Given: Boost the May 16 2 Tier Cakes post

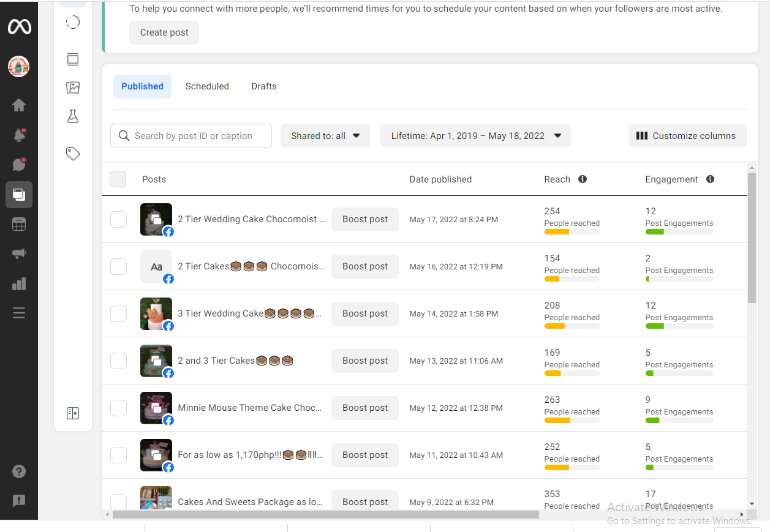Looking at the screenshot, I should point(365,266).
